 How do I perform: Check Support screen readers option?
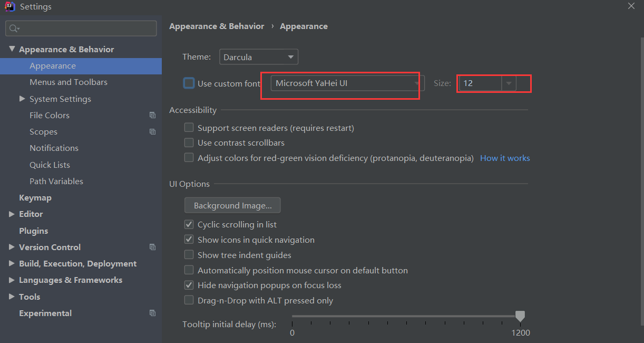click(189, 128)
